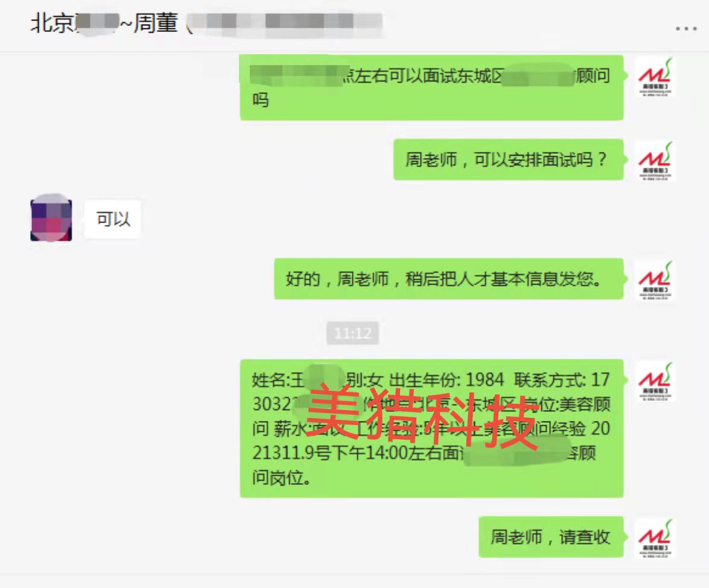Screen dimensions: 709x588
Task: Click avatar next to 可以安排面试吗 message
Action: (x=655, y=161)
